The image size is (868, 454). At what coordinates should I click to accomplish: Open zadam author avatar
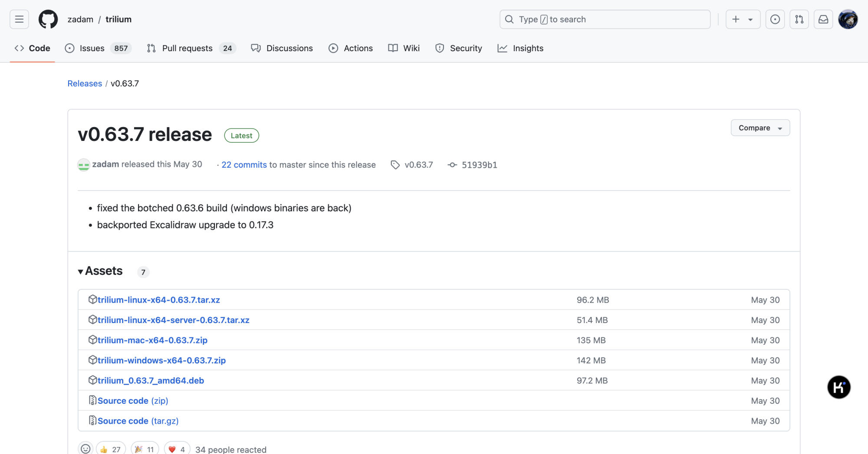tap(84, 165)
